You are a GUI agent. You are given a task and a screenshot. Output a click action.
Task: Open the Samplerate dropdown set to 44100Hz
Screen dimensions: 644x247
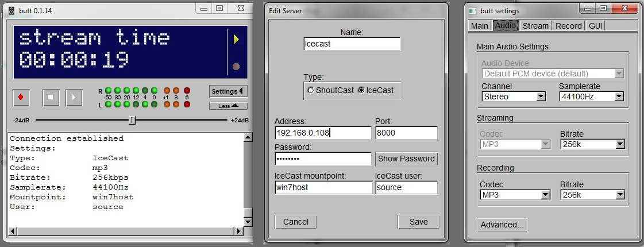pos(592,97)
